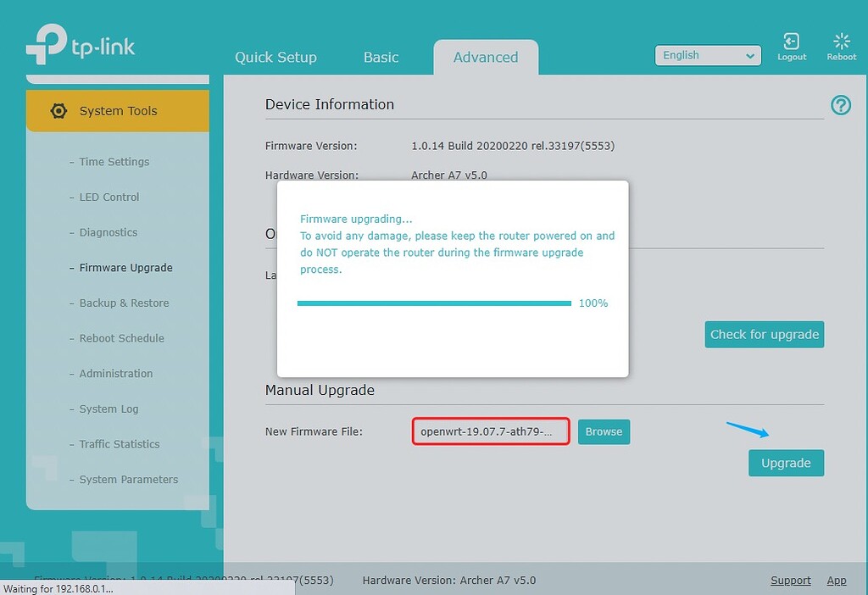This screenshot has height=595, width=868.
Task: Click the Check for upgrade button
Action: point(764,334)
